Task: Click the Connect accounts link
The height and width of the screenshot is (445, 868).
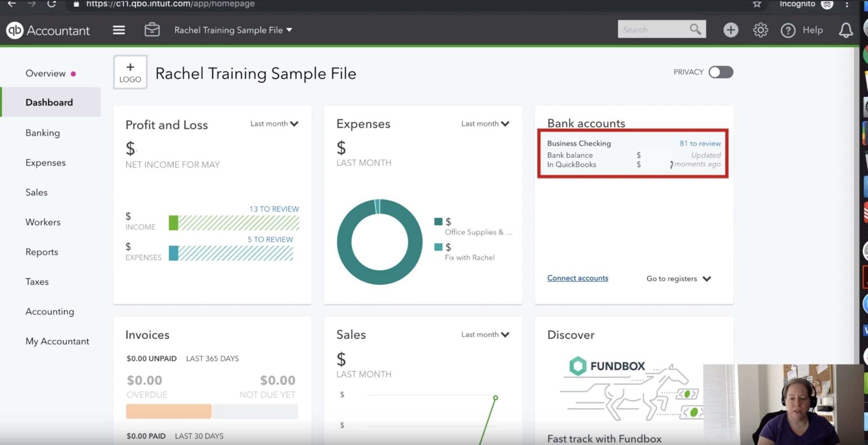Action: 578,278
